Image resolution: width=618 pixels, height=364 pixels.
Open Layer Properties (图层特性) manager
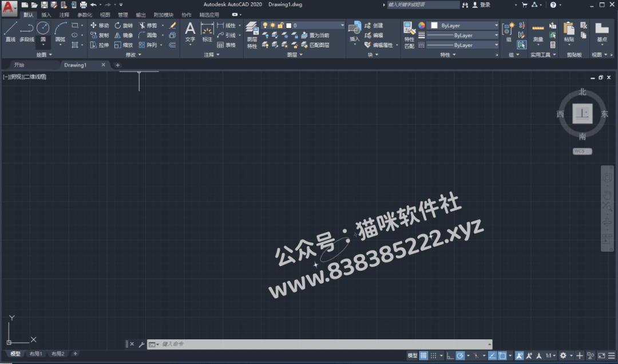pyautogui.click(x=252, y=35)
